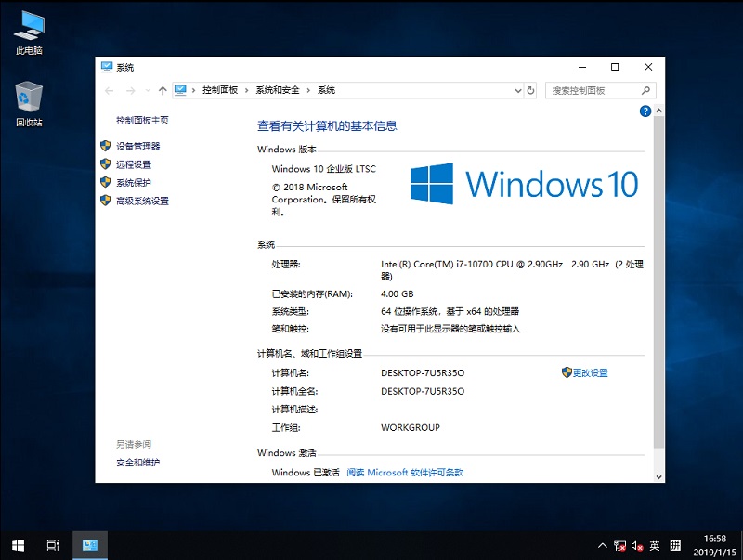This screenshot has width=743, height=560.
Task: Show hidden tray icons with the chevron
Action: coord(602,545)
